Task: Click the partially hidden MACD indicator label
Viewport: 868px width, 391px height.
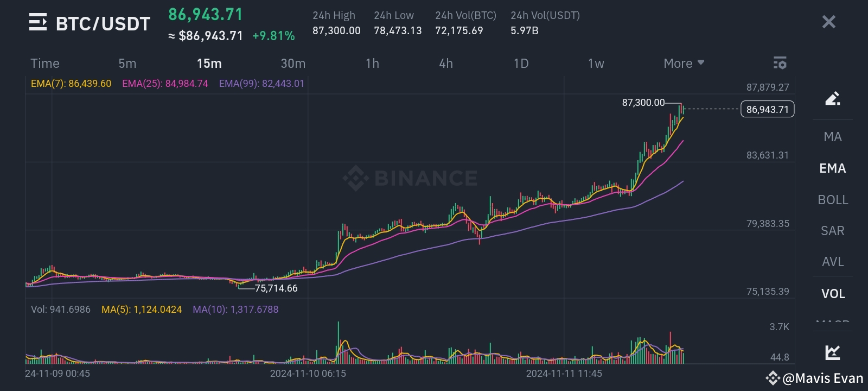Action: coord(832,323)
